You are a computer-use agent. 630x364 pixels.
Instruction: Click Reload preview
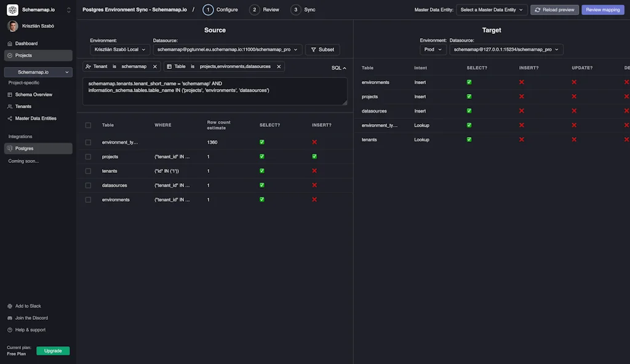tap(554, 9)
